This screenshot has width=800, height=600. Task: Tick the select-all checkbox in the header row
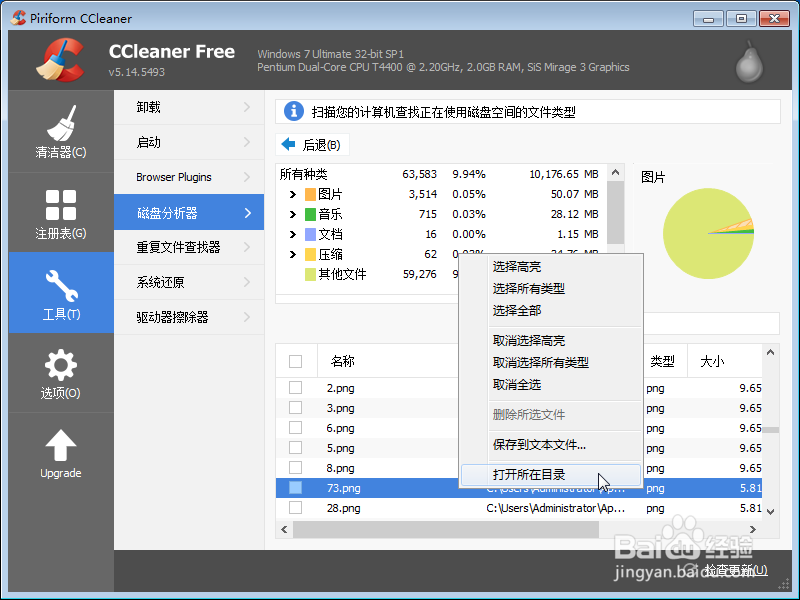[x=295, y=361]
